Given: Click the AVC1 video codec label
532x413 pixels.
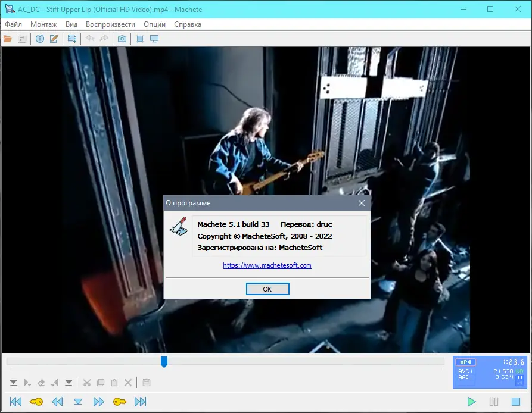Looking at the screenshot, I should pos(464,371).
